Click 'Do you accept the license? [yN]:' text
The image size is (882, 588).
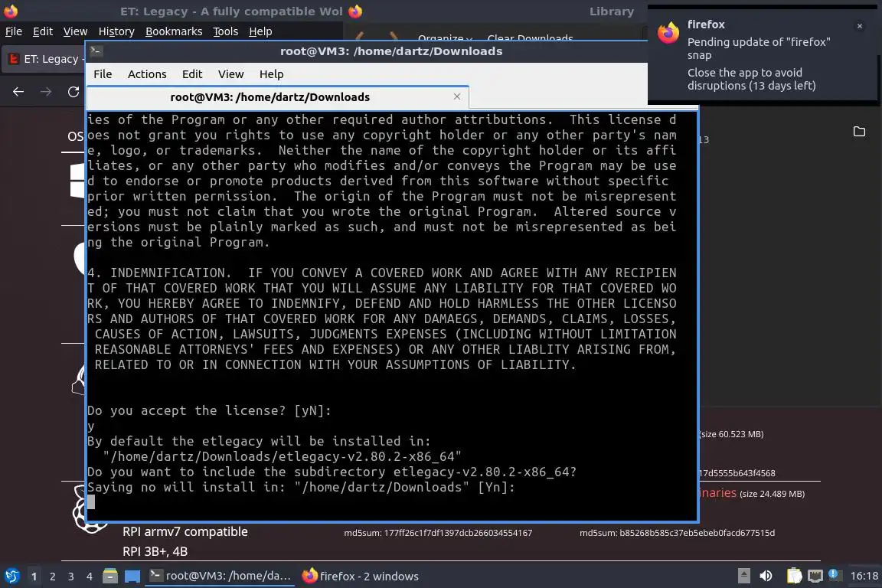coord(209,410)
